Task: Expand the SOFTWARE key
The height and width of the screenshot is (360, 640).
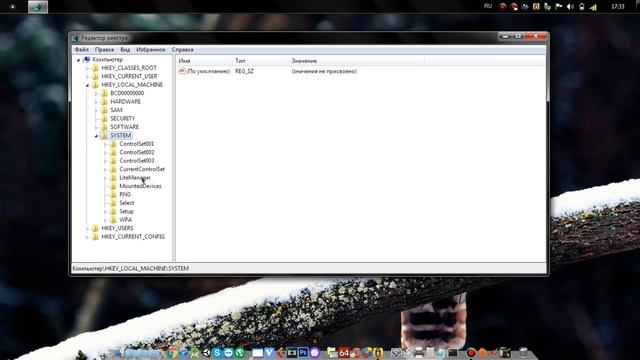Action: (x=96, y=127)
